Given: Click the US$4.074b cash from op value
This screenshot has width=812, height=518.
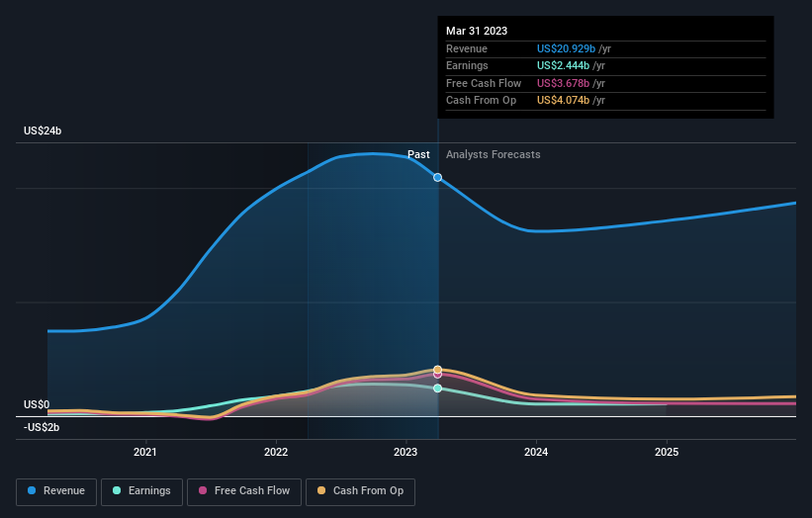Looking at the screenshot, I should 563,101.
